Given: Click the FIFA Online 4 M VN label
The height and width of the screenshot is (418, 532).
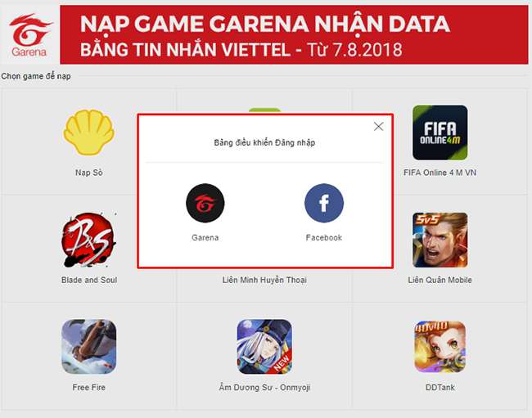Looking at the screenshot, I should [440, 173].
